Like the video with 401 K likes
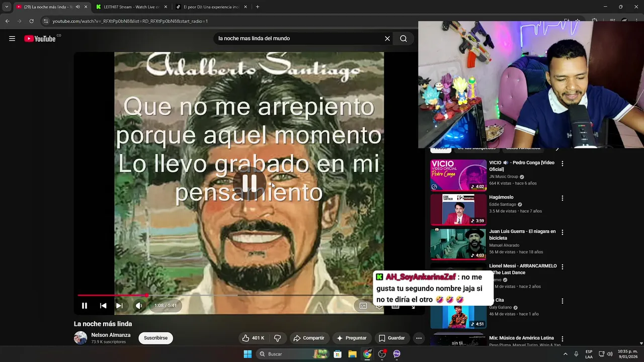644x362 pixels. click(253, 338)
